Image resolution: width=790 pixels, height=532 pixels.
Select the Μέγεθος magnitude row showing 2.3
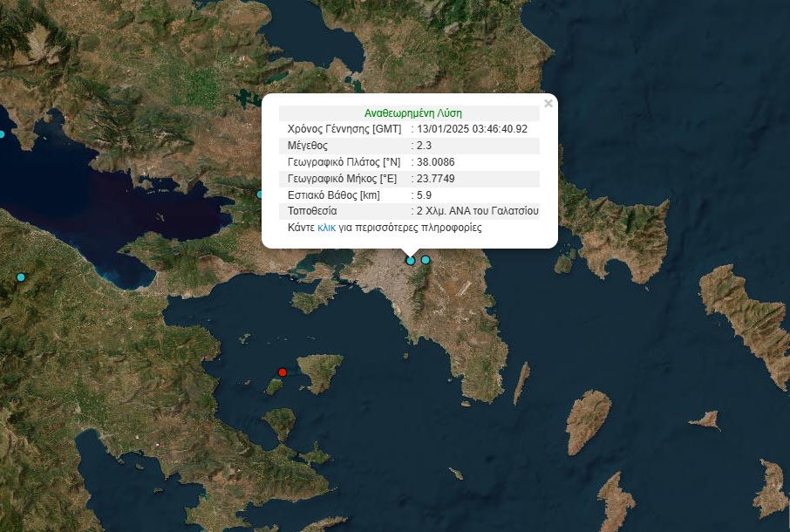point(412,146)
